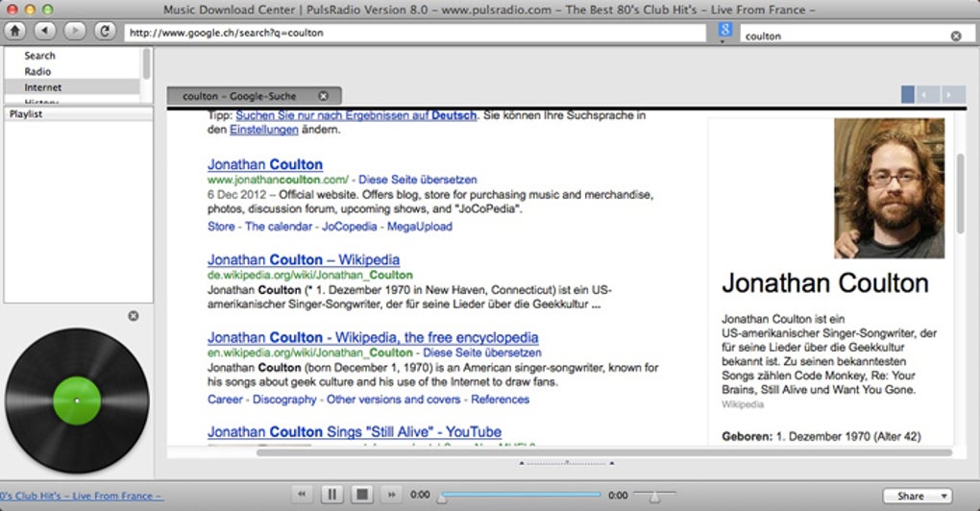The image size is (980, 511).
Task: Navigate forward in browser history
Action: pos(75,30)
